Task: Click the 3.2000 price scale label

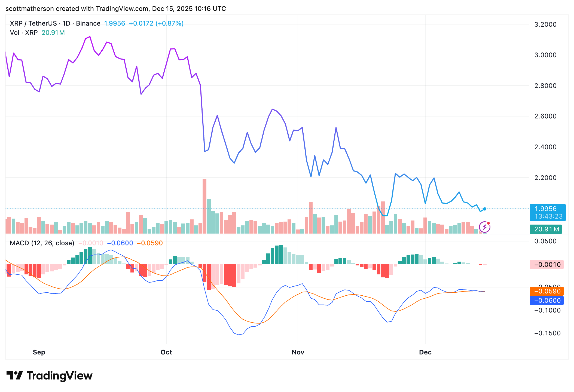Action: click(x=545, y=24)
